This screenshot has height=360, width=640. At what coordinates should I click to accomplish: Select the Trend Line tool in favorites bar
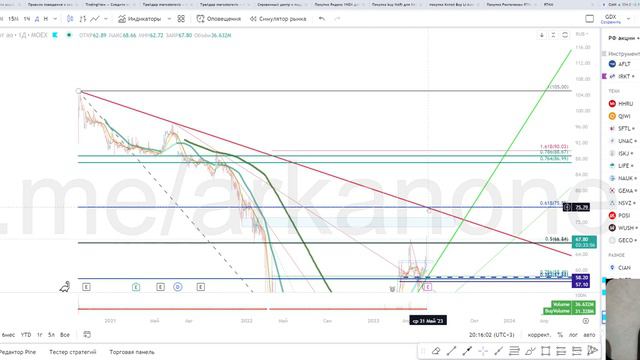(451, 351)
